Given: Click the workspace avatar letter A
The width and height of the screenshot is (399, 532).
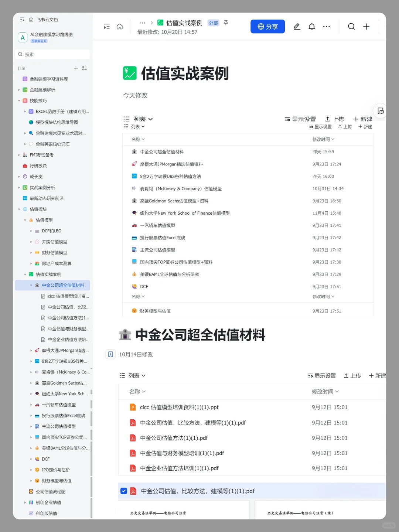Looking at the screenshot, I should click(x=23, y=38).
